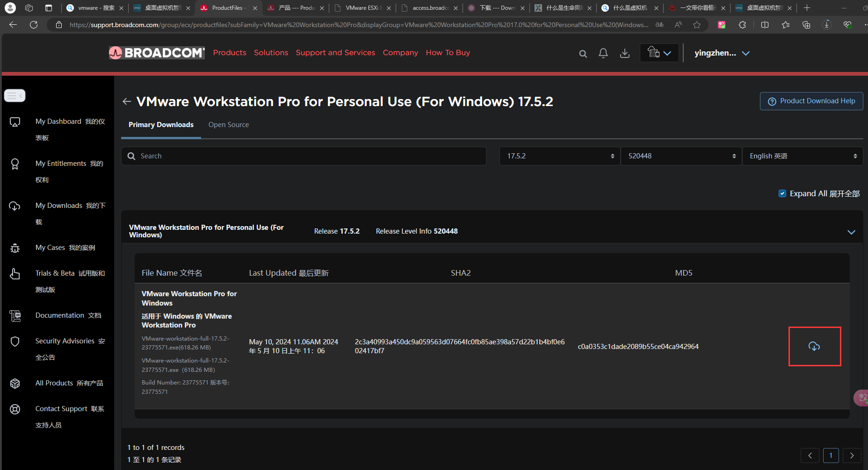Click the "May 10, 2024 11.06AM" date

[x=285, y=342]
